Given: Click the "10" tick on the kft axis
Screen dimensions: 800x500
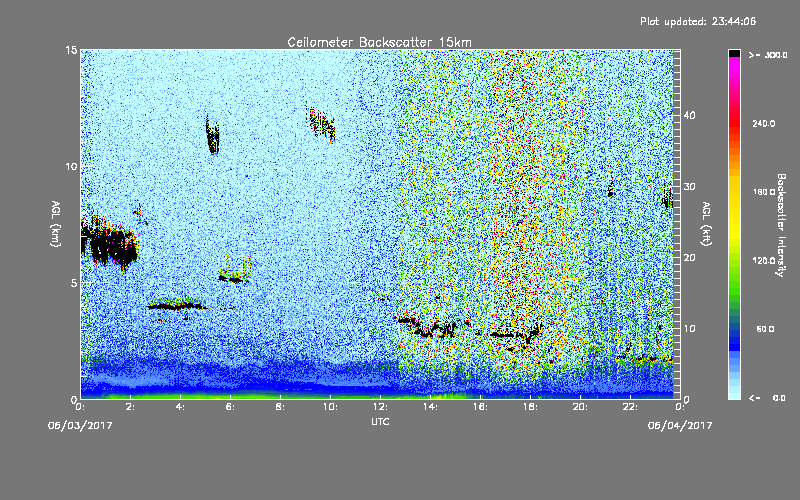Looking at the screenshot, I should [689, 329].
